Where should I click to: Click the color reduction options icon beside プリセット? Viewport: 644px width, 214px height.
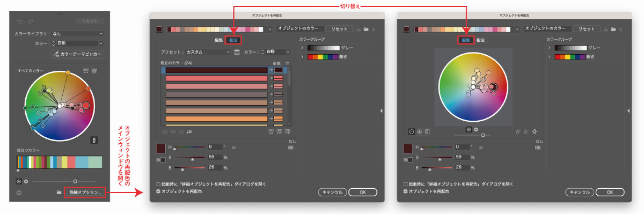click(x=237, y=52)
